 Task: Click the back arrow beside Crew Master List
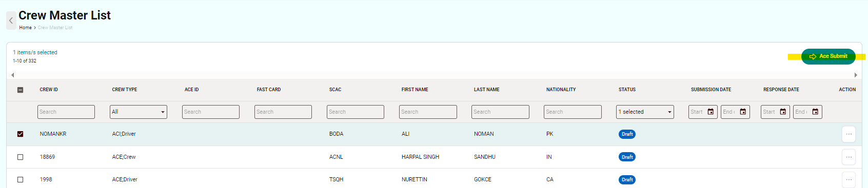coord(11,20)
